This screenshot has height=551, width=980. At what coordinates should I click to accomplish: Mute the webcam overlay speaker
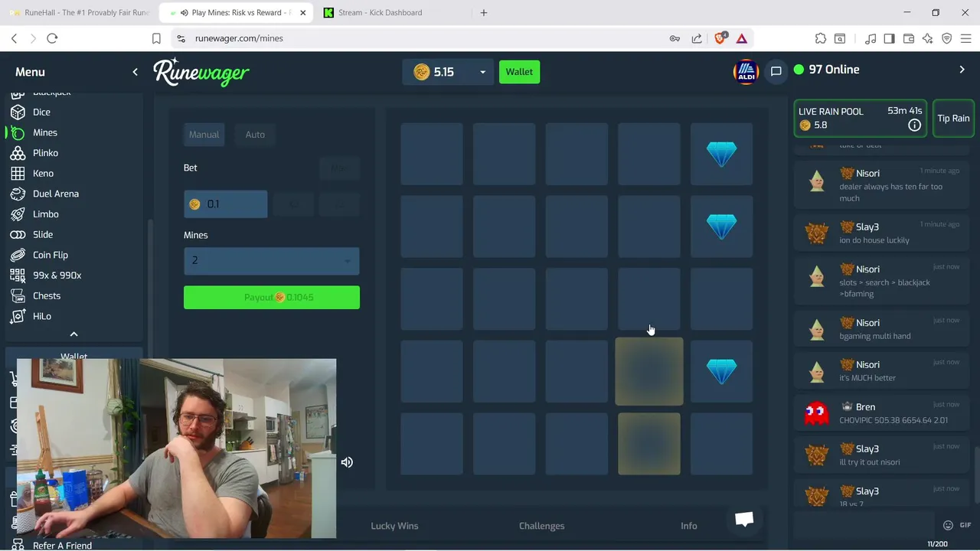coord(347,462)
